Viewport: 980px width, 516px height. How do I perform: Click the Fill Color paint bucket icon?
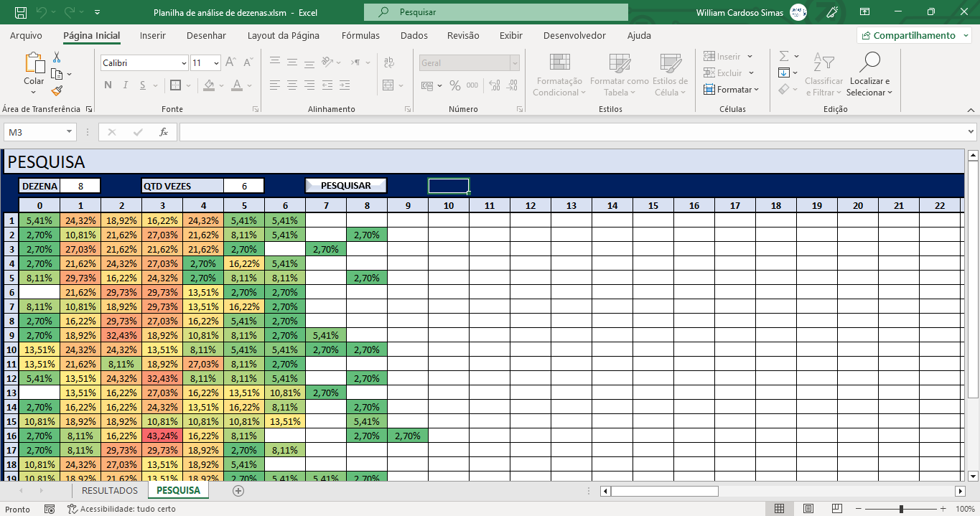209,85
